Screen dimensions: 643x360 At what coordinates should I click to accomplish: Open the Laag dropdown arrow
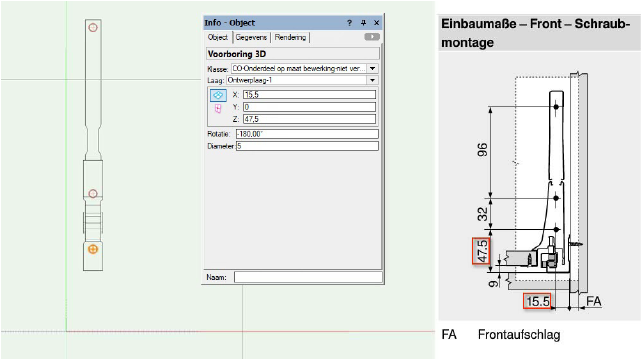point(372,80)
